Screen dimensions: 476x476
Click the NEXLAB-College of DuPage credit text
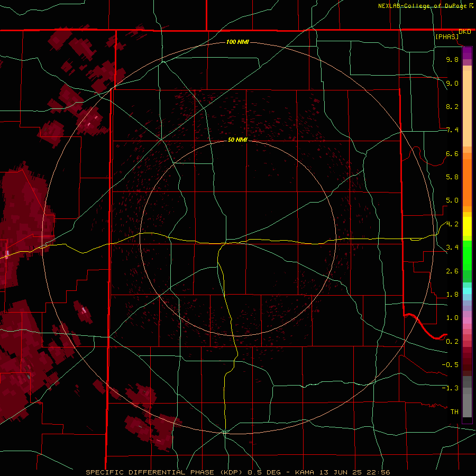[x=422, y=6]
